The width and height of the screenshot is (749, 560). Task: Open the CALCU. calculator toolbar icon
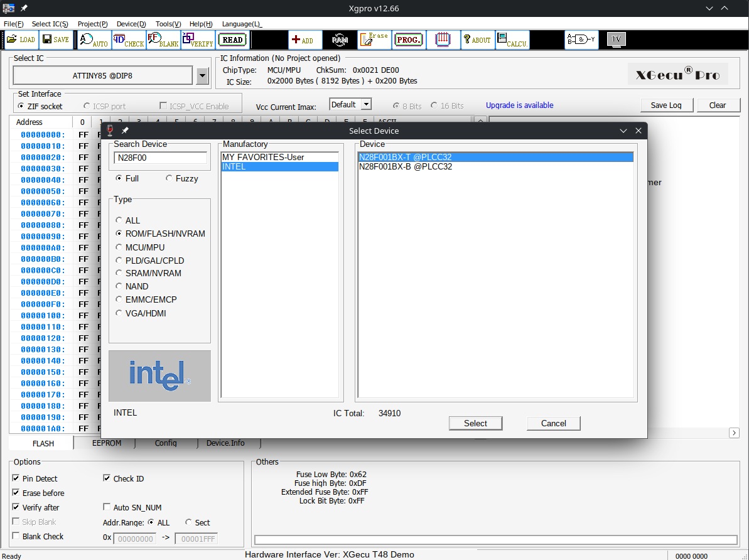[x=512, y=40]
